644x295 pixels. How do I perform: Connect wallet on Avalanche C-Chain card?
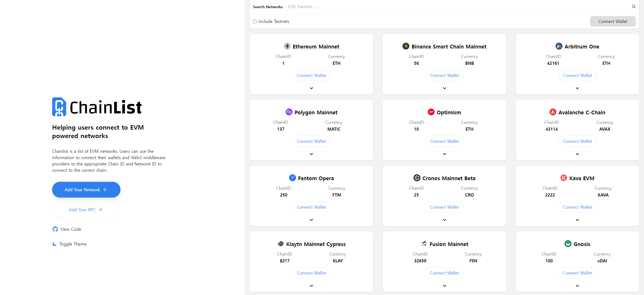click(577, 141)
